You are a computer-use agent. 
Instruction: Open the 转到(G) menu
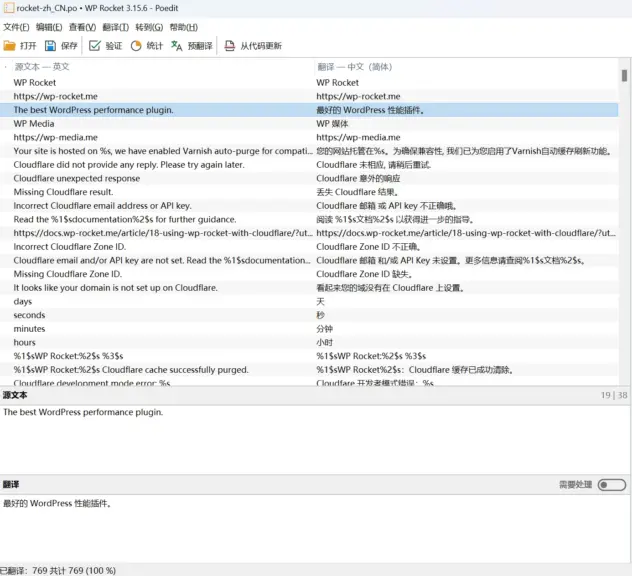(x=149, y=27)
